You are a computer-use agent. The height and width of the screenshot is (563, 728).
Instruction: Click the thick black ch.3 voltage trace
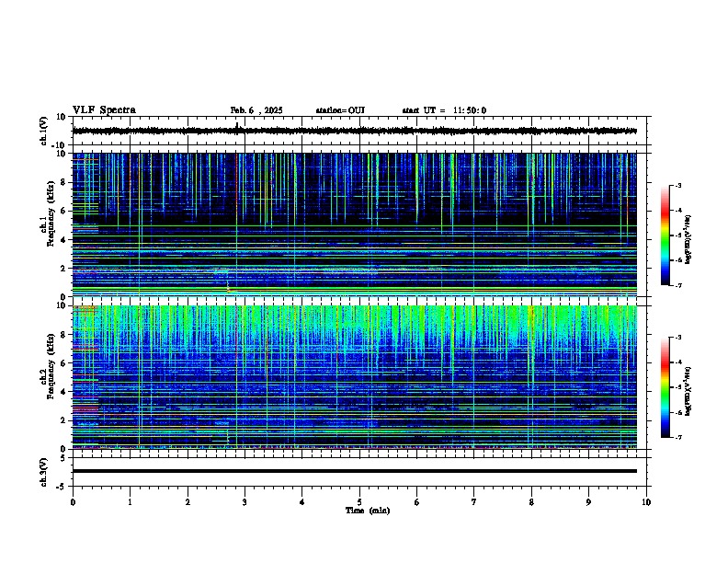[x=355, y=471]
